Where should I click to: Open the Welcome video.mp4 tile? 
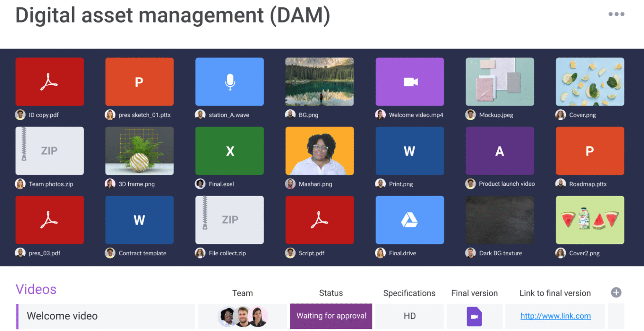pos(410,82)
